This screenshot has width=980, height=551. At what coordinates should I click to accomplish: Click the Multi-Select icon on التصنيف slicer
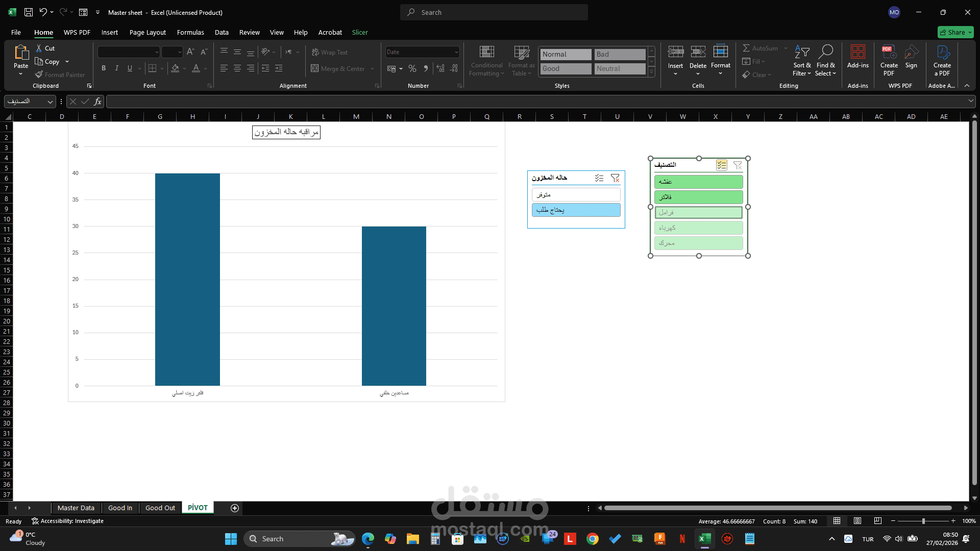(x=721, y=165)
